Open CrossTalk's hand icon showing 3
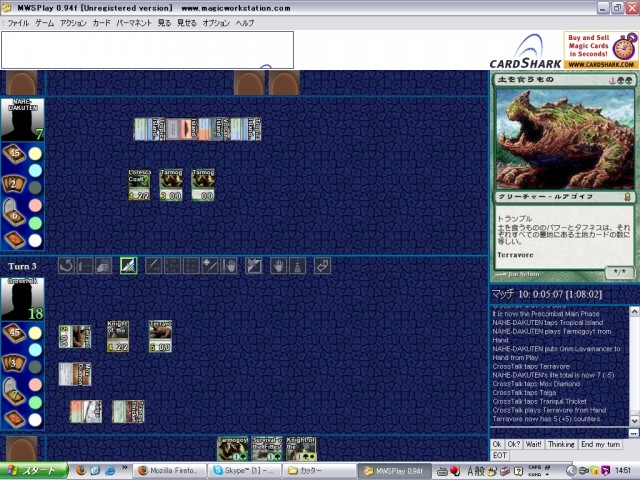Viewport: 640px width, 480px height. coord(14,362)
